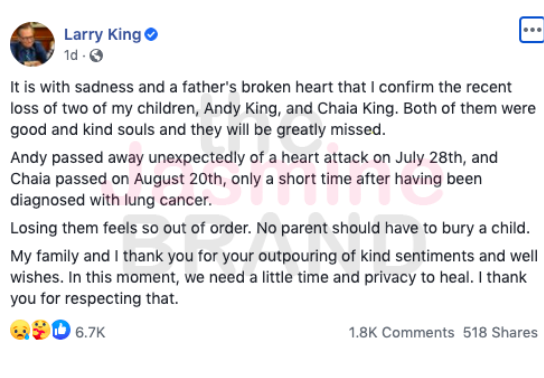Click the paragraph beginning 'It is with sadness'
This screenshot has height=378, width=544.
coord(273,108)
